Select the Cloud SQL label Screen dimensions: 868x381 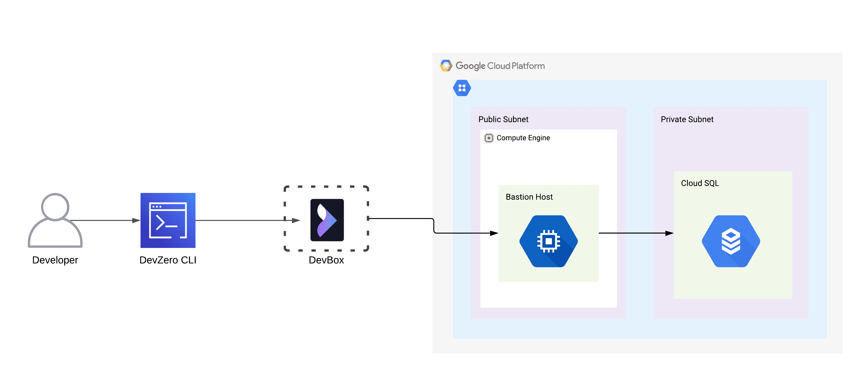700,183
